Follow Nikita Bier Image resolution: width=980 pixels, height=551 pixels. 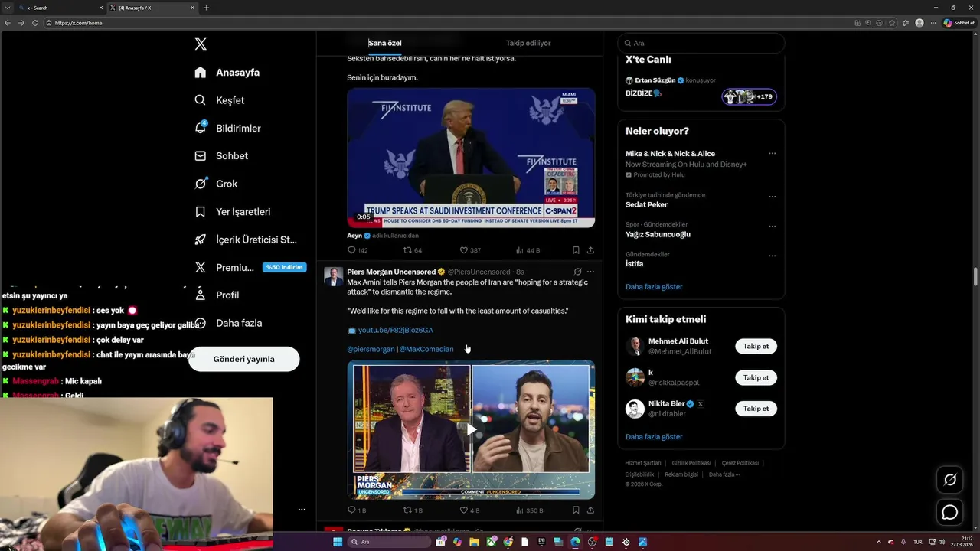(x=756, y=409)
